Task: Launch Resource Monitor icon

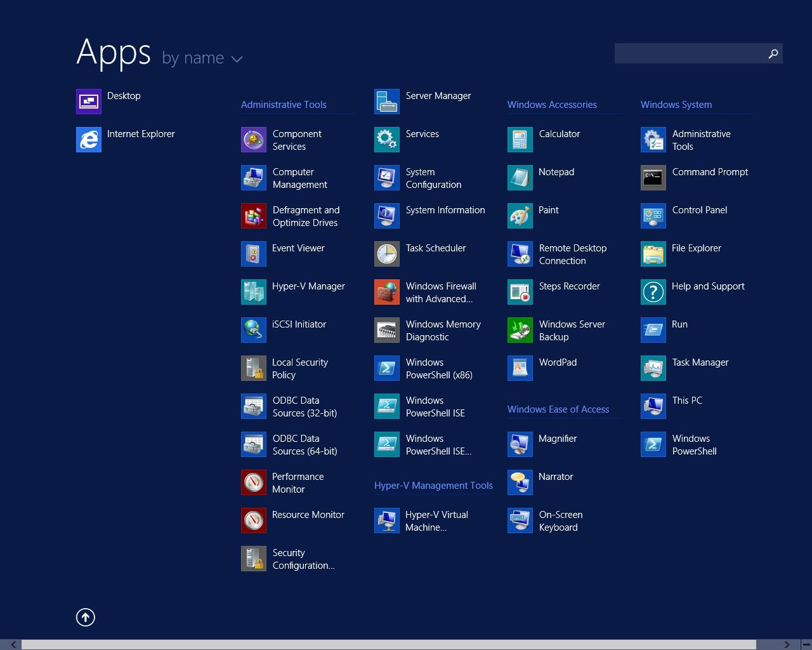Action: coord(254,521)
